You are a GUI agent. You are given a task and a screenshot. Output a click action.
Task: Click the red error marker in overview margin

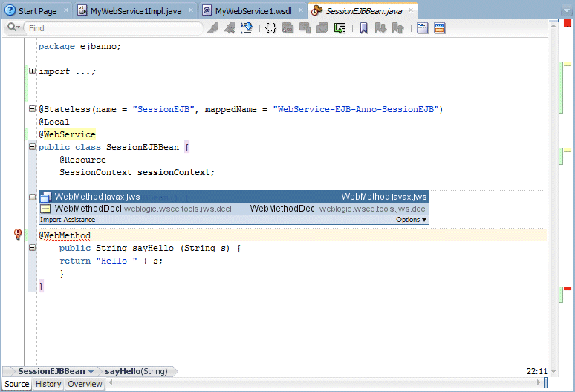tap(568, 289)
